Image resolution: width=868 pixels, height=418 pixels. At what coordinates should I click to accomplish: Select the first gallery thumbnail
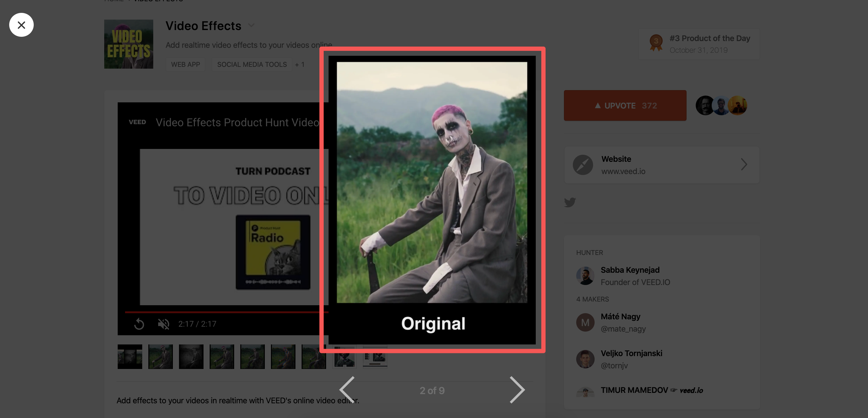[x=130, y=356]
